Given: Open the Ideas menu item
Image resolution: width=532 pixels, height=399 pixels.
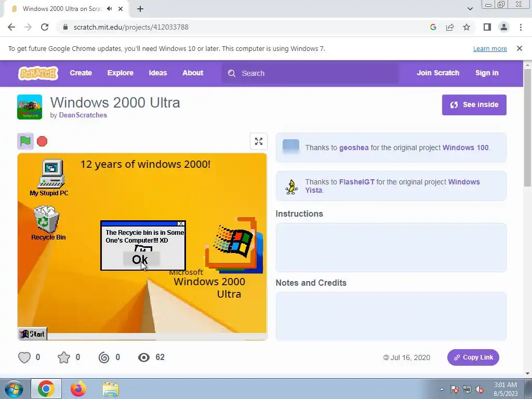Looking at the screenshot, I should tap(158, 73).
